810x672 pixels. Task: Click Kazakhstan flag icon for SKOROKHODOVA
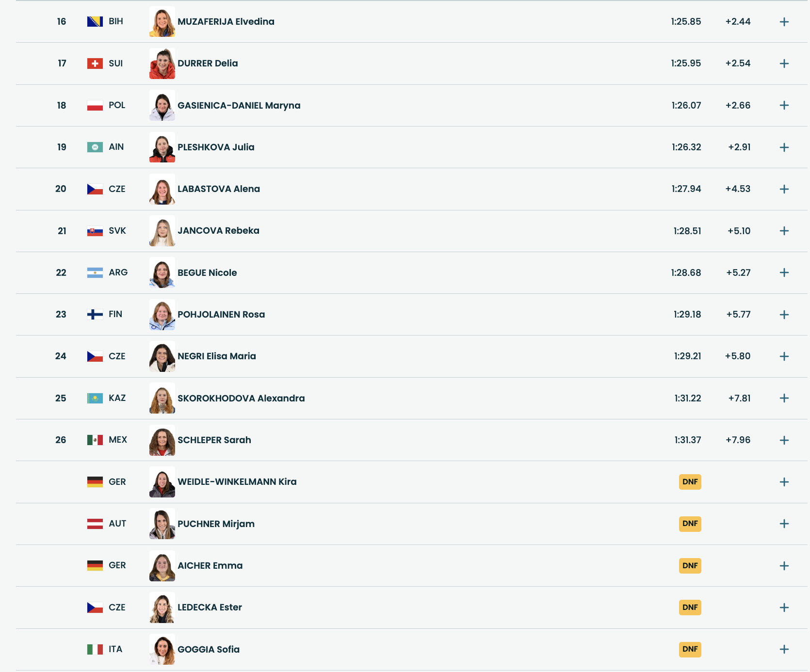point(95,398)
